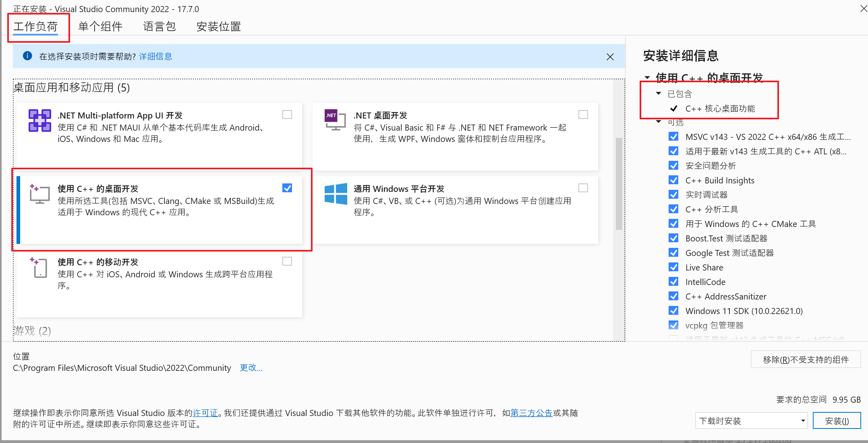Viewport: 868px width, 443px height.
Task: Check the 通用 Windows 平台开发 workload checkbox
Action: click(x=583, y=188)
